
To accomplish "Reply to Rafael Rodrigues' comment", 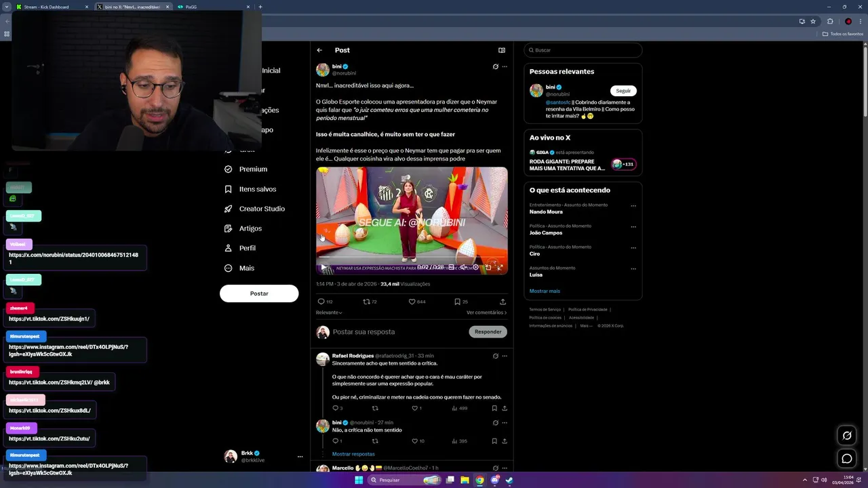I will pyautogui.click(x=337, y=408).
